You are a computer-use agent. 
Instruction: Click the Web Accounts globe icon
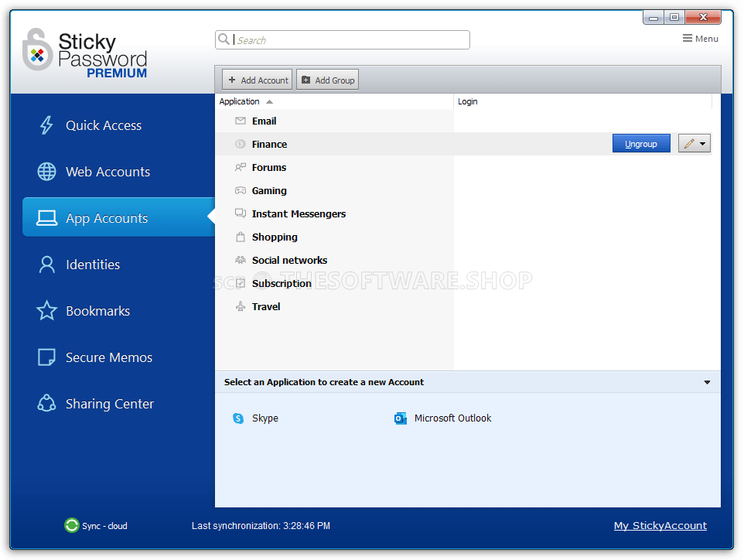pos(46,172)
